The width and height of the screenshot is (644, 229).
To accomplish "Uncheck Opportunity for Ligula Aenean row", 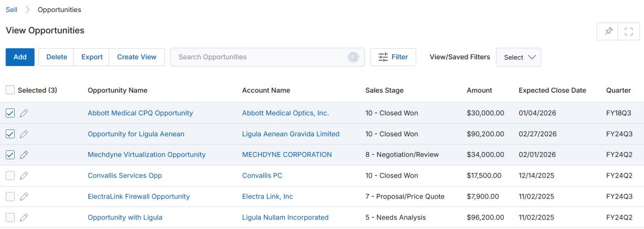I will point(10,134).
